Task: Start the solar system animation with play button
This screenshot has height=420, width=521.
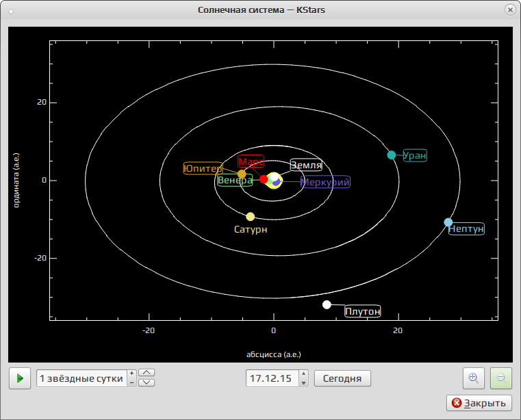Action: [20, 378]
